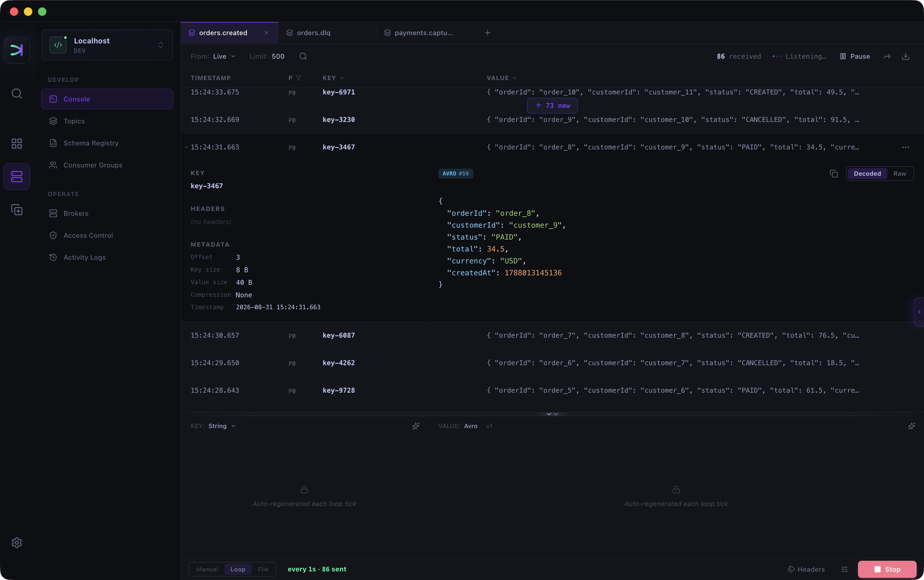Click the TIMESTAMP column header
The width and height of the screenshot is (924, 580).
pyautogui.click(x=211, y=78)
